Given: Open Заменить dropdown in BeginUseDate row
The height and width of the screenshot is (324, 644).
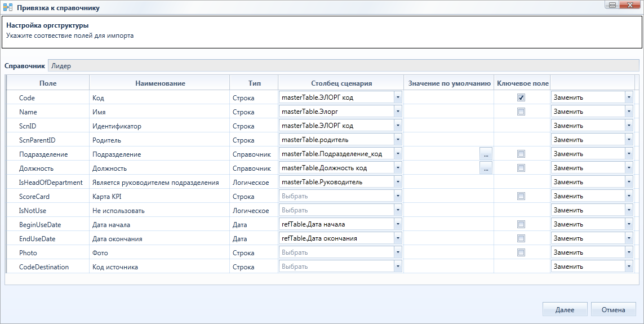Looking at the screenshot, I should pyautogui.click(x=629, y=224).
